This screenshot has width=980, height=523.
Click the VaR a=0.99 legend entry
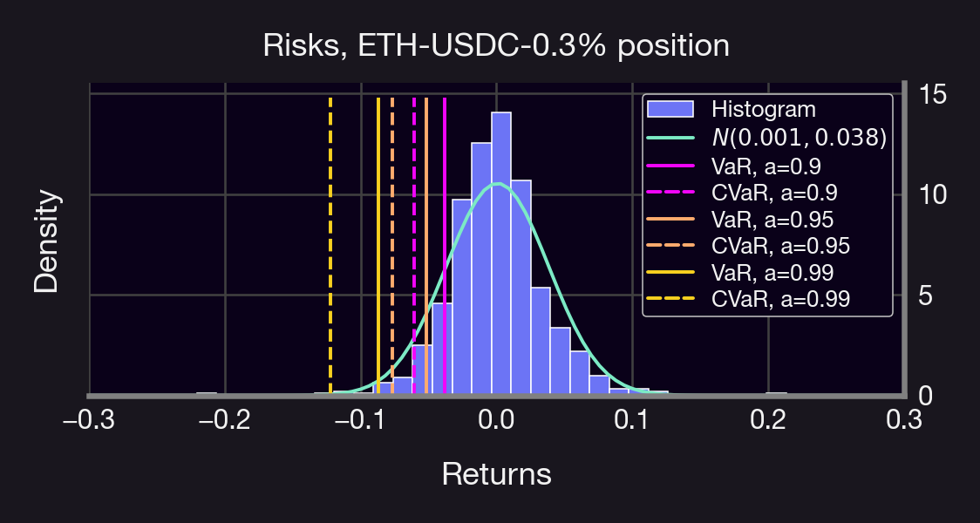pyautogui.click(x=771, y=273)
